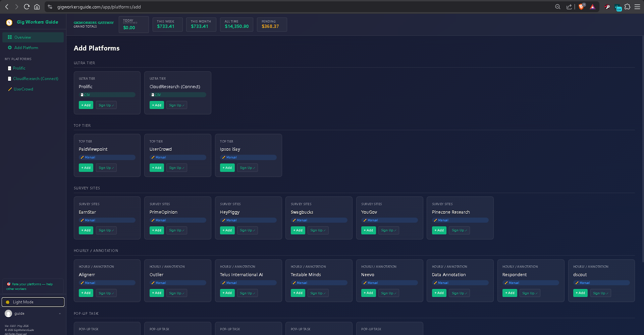Viewport: 644px width, 335px height.
Task: Click the share page icon
Action: pyautogui.click(x=569, y=7)
